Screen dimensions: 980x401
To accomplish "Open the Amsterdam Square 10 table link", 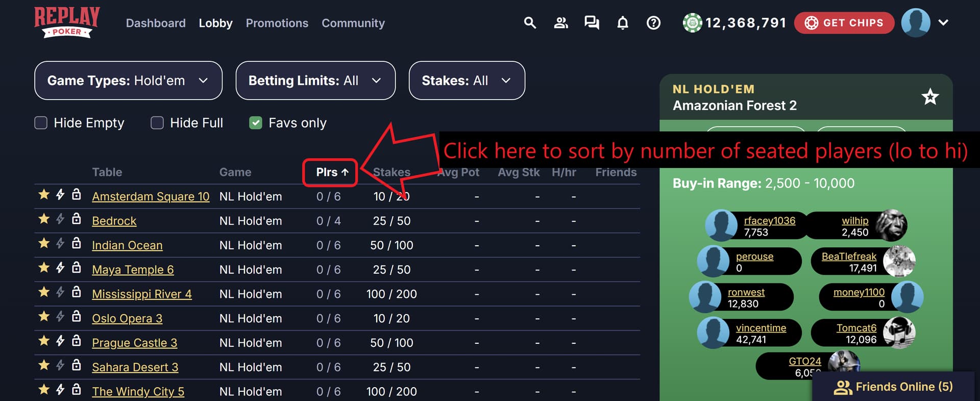I will click(x=151, y=197).
